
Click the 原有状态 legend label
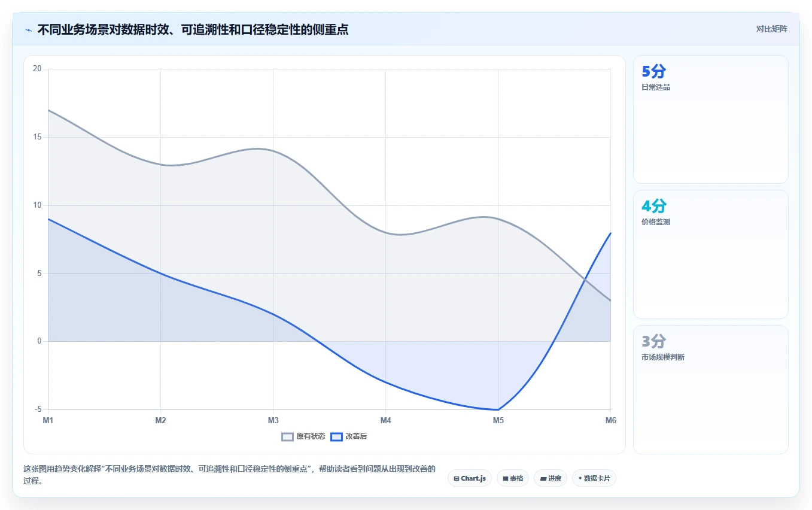tap(311, 436)
